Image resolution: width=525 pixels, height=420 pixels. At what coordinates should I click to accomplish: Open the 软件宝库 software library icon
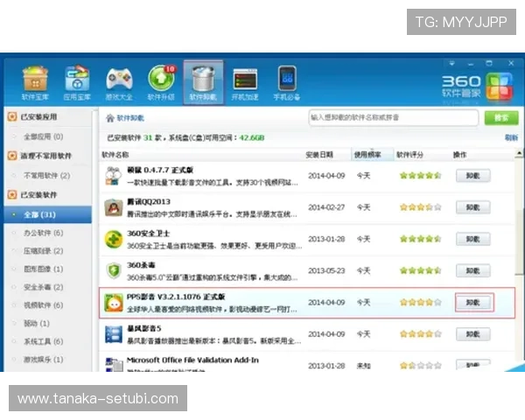pos(35,83)
